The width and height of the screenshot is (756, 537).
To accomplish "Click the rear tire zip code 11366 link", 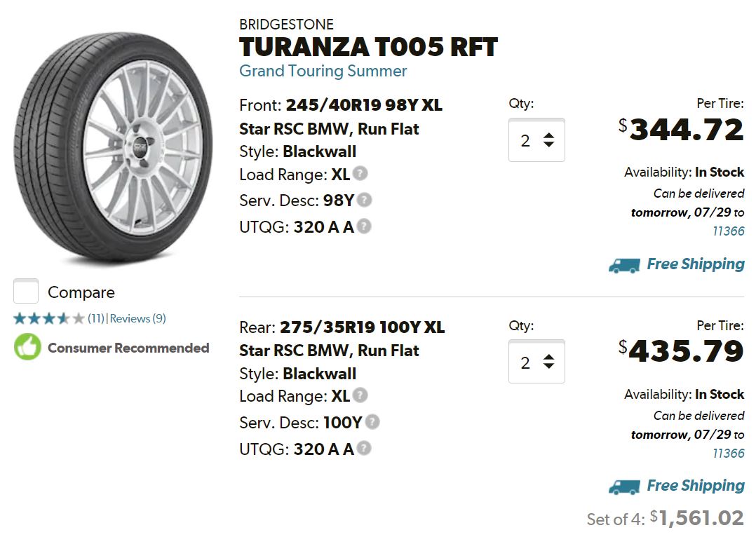I will tap(728, 453).
